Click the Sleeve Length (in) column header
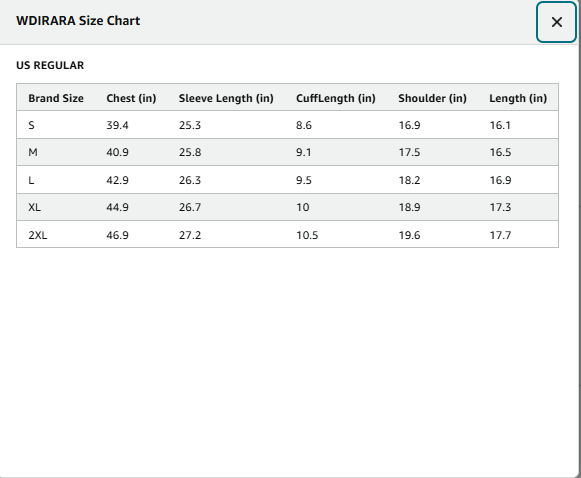 (226, 98)
